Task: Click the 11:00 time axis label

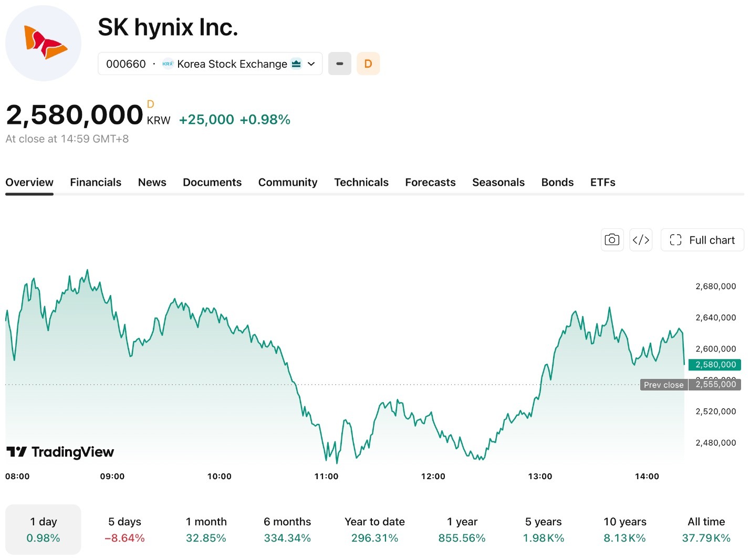Action: click(x=326, y=477)
